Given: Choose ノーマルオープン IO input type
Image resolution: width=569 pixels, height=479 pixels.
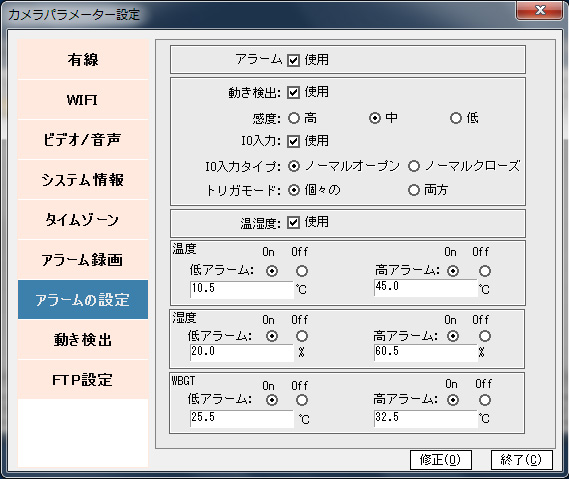Looking at the screenshot, I should pos(294,166).
